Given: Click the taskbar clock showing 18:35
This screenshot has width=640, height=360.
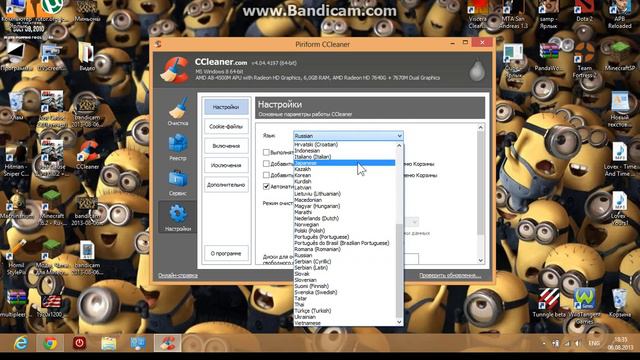Looking at the screenshot, I should (620, 343).
